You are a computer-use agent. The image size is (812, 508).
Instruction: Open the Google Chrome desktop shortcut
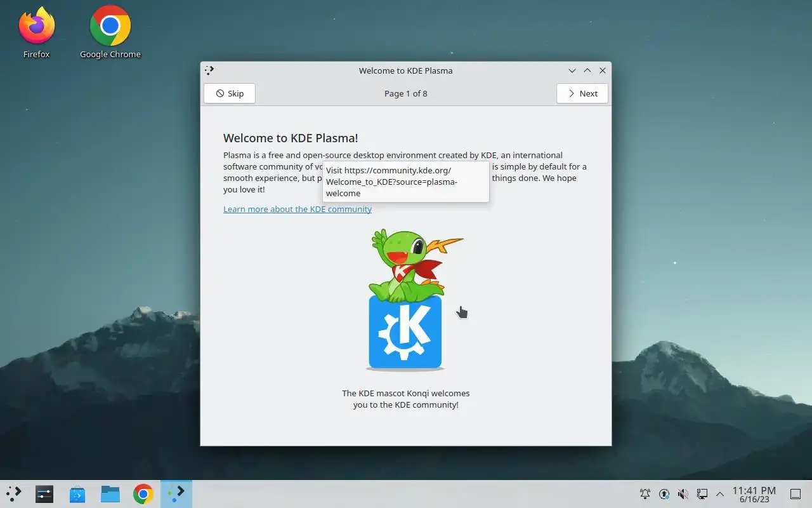pos(110,33)
